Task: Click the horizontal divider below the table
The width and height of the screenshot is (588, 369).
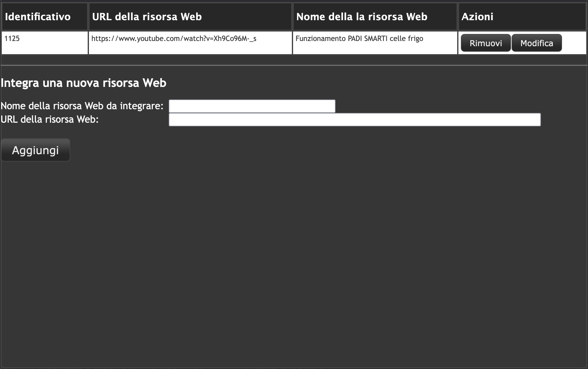Action: 294,65
